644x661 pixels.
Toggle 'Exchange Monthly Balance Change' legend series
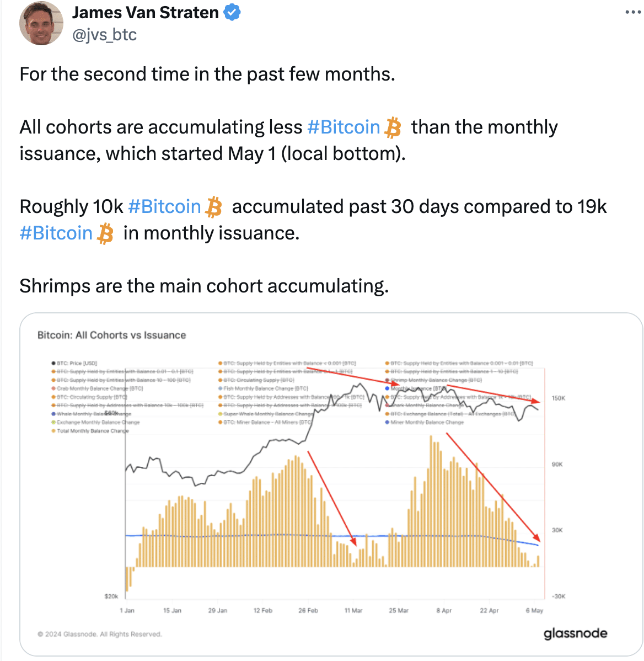(x=95, y=422)
